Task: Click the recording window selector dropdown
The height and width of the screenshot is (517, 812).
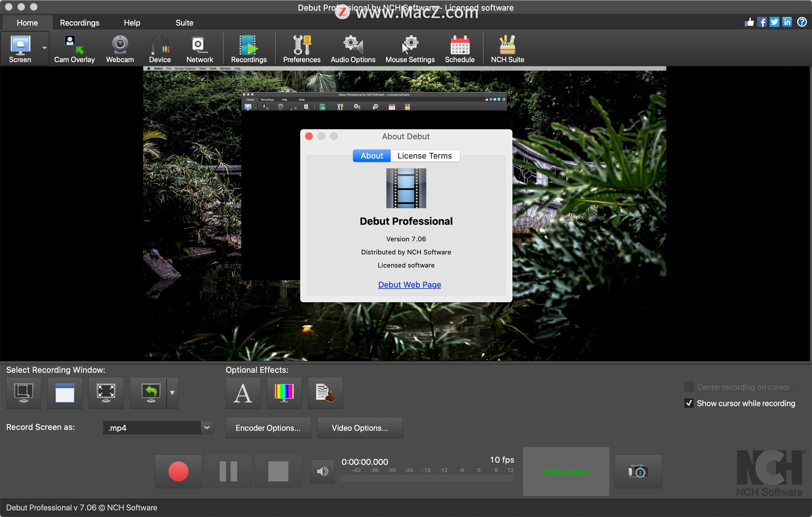Action: pos(173,392)
